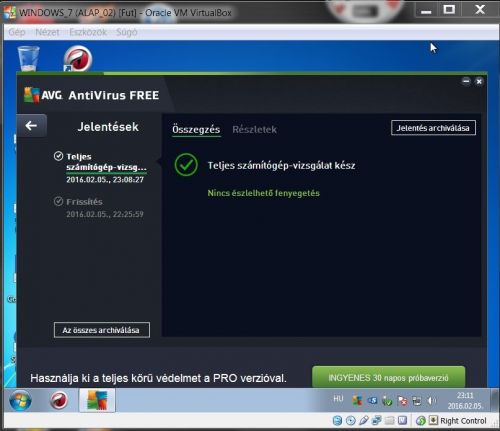Switch to the Összegzés tab
Viewport: 500px width, 431px height.
[x=196, y=129]
